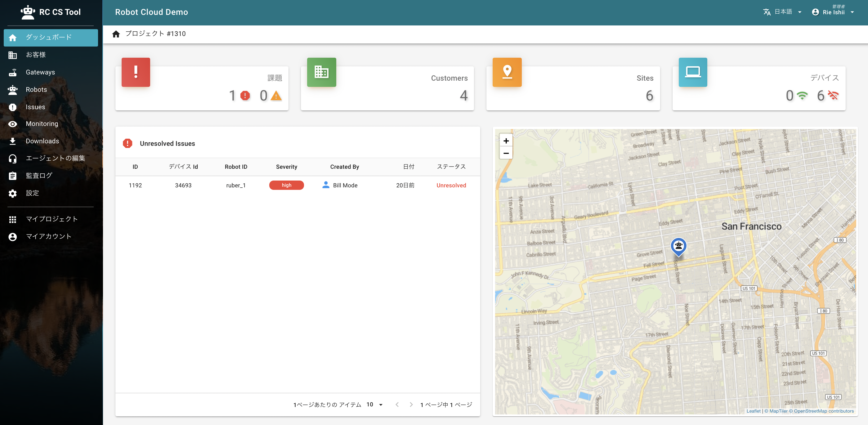This screenshot has height=425, width=868.
Task: Click the translate language icon
Action: coord(767,12)
